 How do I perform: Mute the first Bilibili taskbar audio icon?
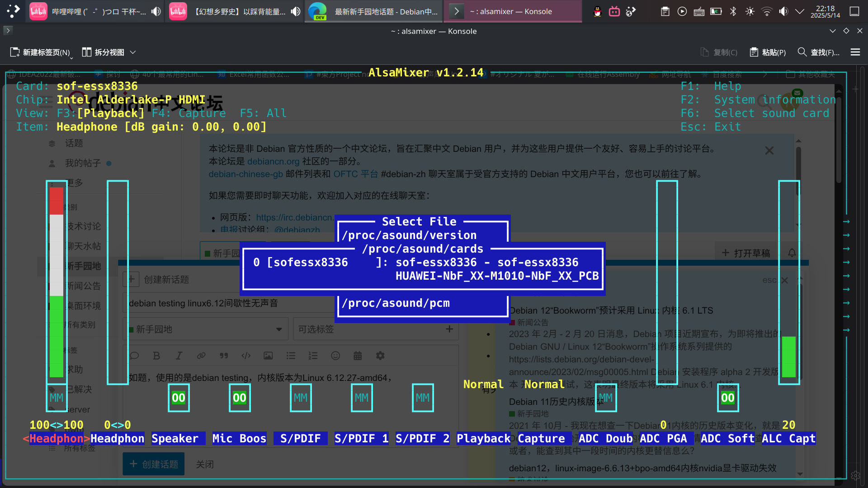tap(156, 11)
